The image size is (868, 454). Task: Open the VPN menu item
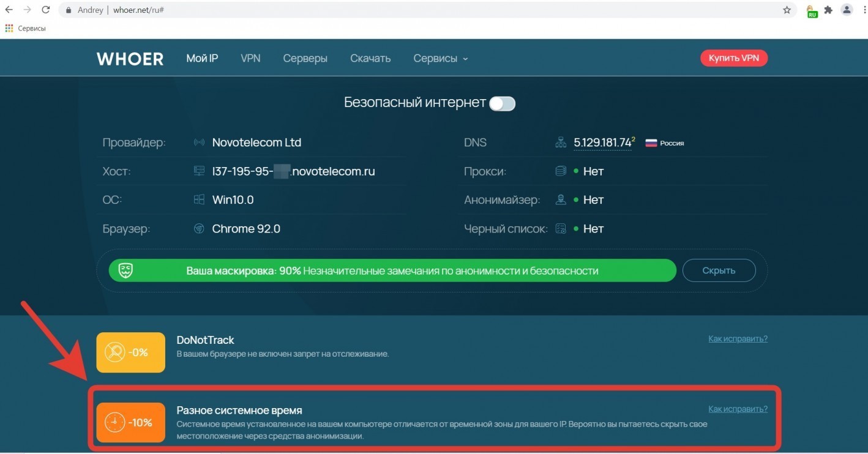coord(250,59)
